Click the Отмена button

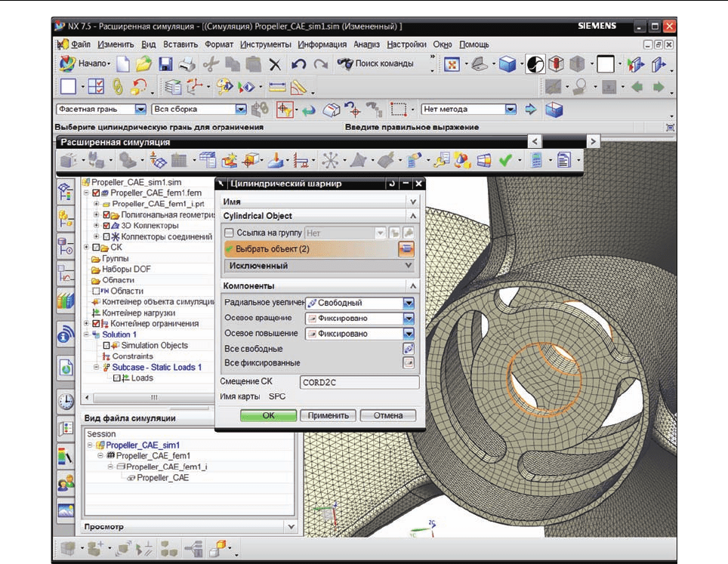point(388,415)
